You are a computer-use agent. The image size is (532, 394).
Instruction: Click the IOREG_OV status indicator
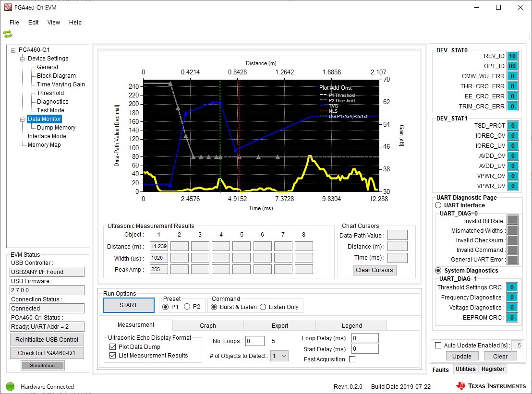click(x=513, y=136)
